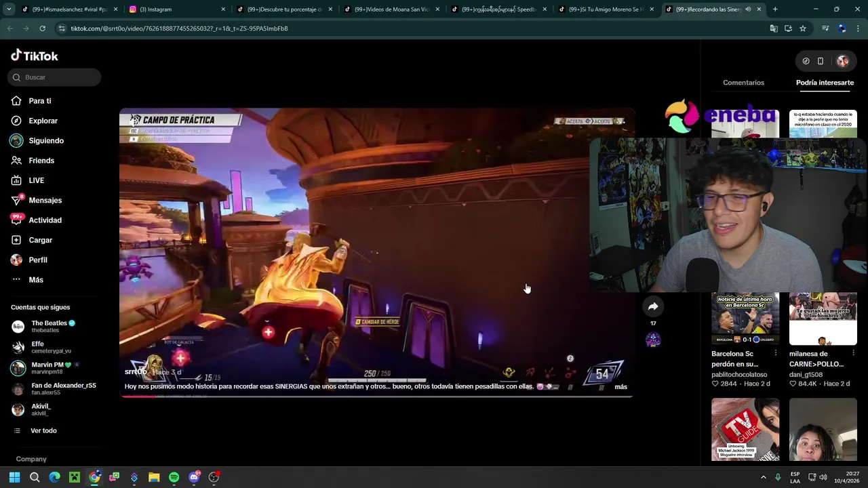This screenshot has height=488, width=868.
Task: Open Spotify from the taskbar
Action: [174, 477]
